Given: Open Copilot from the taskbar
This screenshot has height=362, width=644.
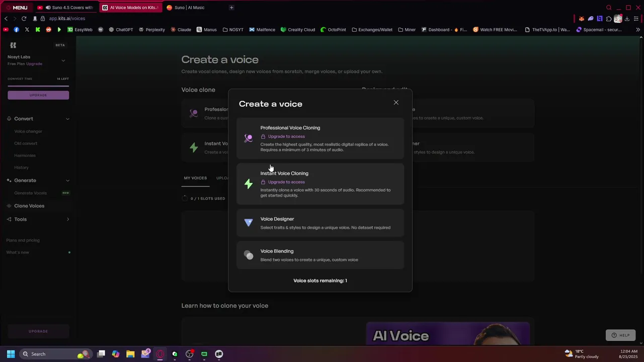Looking at the screenshot, I should tap(116, 354).
